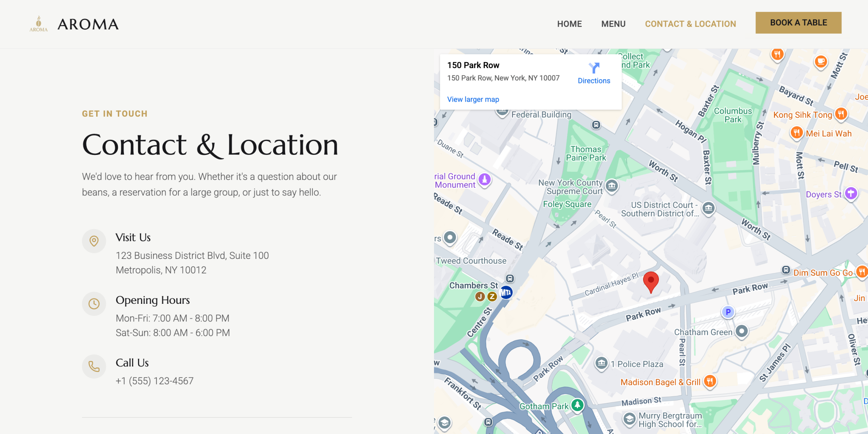Select the J subway line icon
The width and height of the screenshot is (868, 434).
click(x=479, y=296)
